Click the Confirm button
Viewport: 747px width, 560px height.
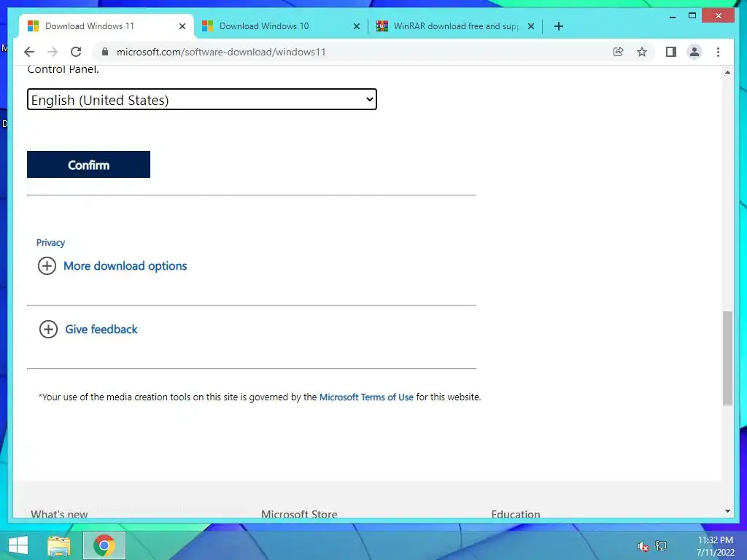tap(88, 164)
